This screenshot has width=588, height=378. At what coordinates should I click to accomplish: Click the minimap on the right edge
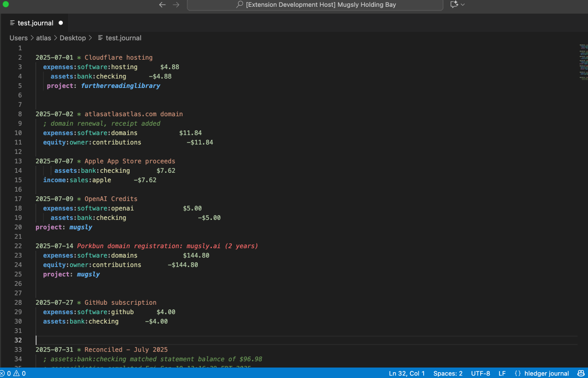coord(583,62)
